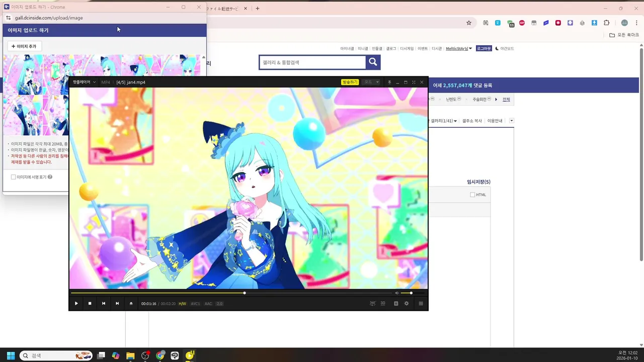
Task: Open the 디시콘 link
Action: [x=437, y=49]
